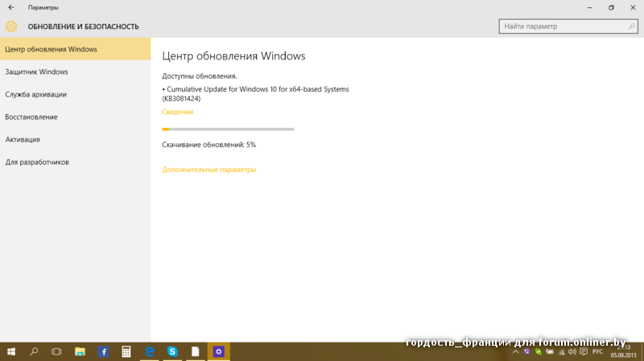Restore down the Параметры window
Image resolution: width=644 pixels, height=361 pixels.
611,7
